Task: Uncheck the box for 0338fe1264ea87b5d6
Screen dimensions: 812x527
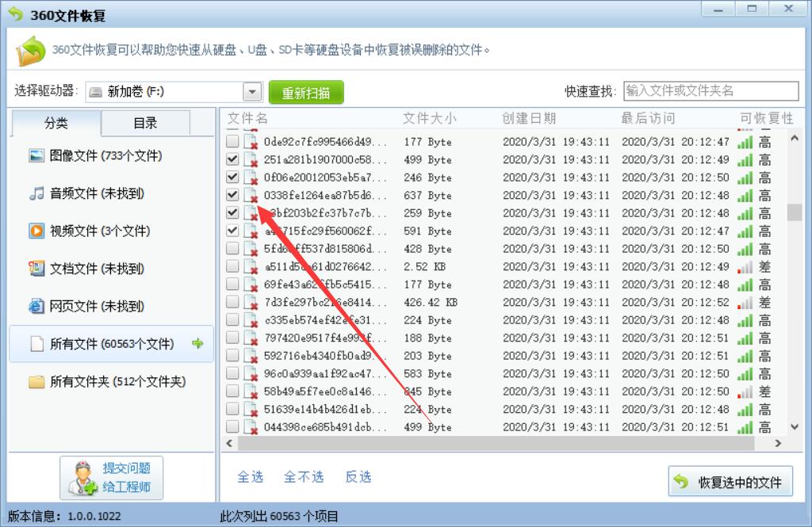Action: pos(232,195)
